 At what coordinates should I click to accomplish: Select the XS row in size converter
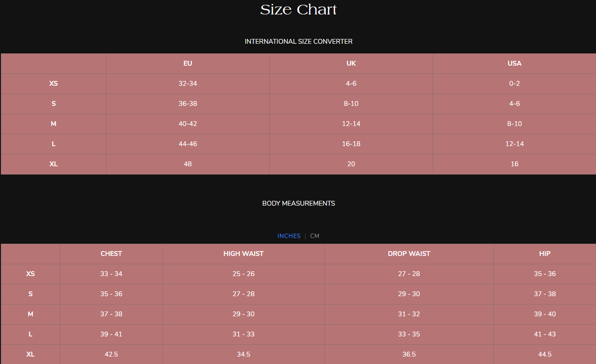[298, 84]
